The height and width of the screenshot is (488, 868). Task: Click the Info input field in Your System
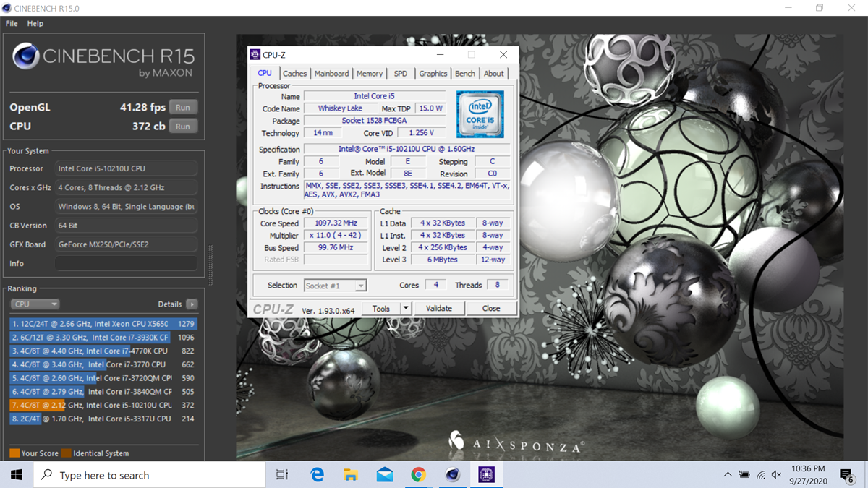[x=127, y=263]
